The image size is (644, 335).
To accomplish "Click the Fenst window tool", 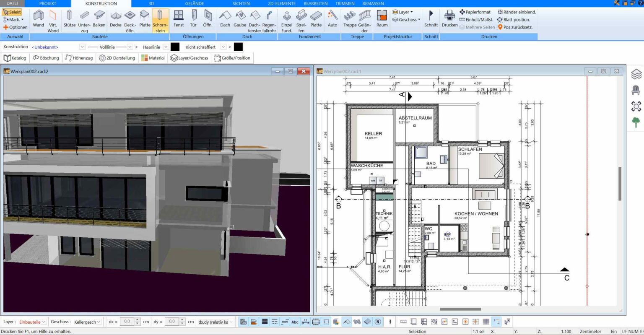I will click(179, 20).
